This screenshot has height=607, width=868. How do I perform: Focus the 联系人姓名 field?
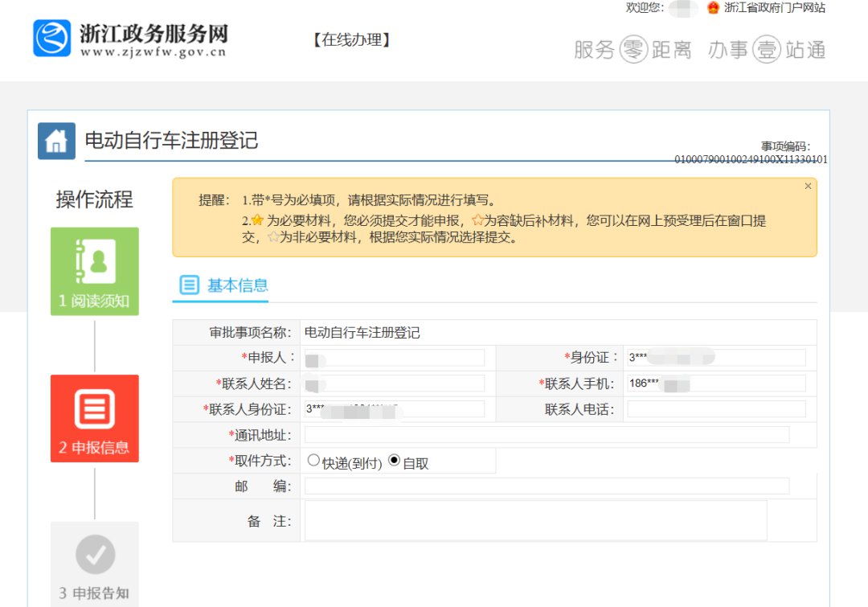(394, 383)
